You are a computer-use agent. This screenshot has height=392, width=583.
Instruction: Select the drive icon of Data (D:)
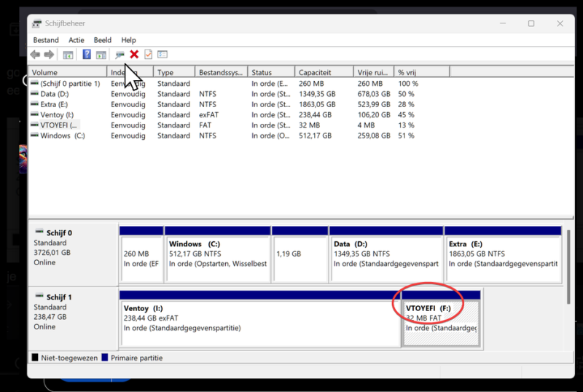(x=34, y=93)
